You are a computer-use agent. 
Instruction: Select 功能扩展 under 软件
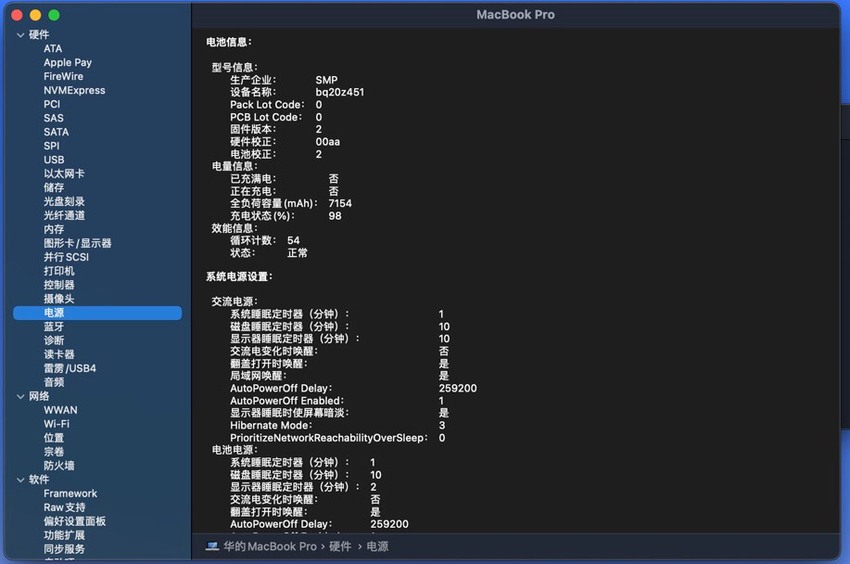point(64,535)
